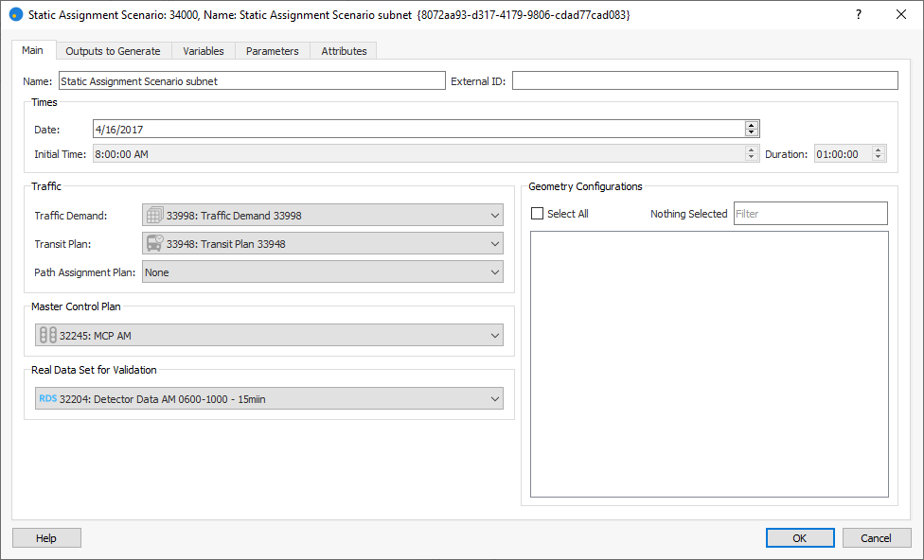Open the Transit Plan dropdown
The width and height of the screenshot is (924, 560).
click(x=495, y=244)
